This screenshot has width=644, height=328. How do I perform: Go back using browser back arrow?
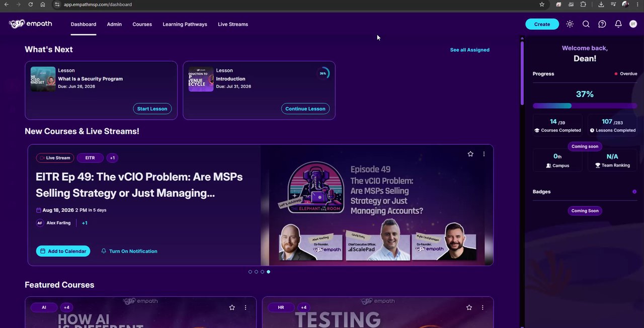click(x=6, y=5)
